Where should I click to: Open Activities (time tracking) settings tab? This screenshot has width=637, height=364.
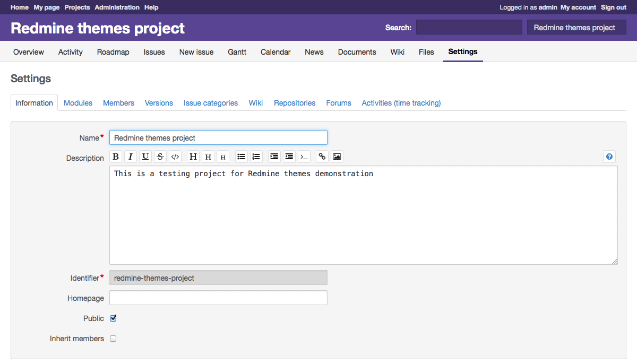tap(401, 103)
